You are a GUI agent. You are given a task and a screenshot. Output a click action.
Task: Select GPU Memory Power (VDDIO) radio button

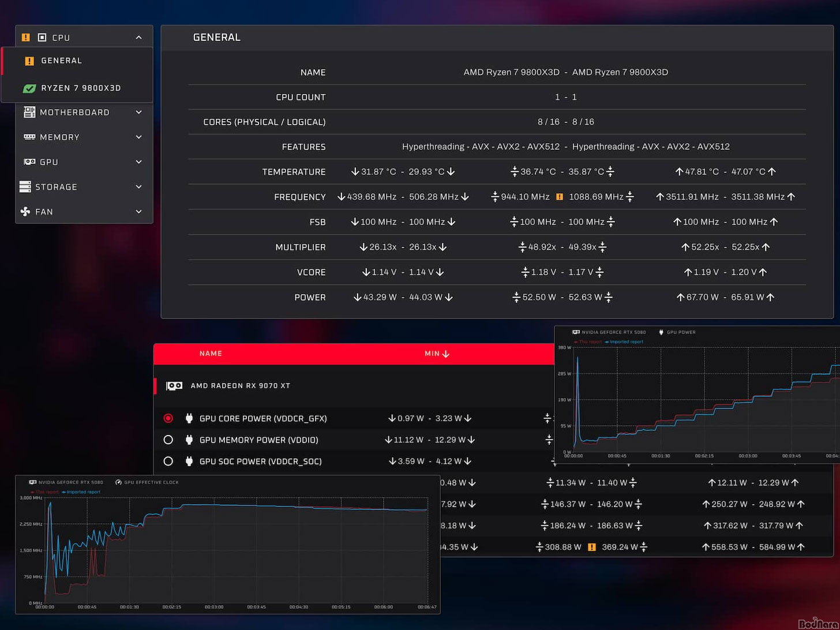168,440
